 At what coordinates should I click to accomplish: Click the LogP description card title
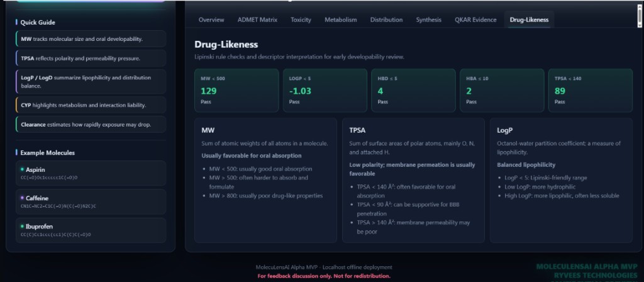click(505, 130)
